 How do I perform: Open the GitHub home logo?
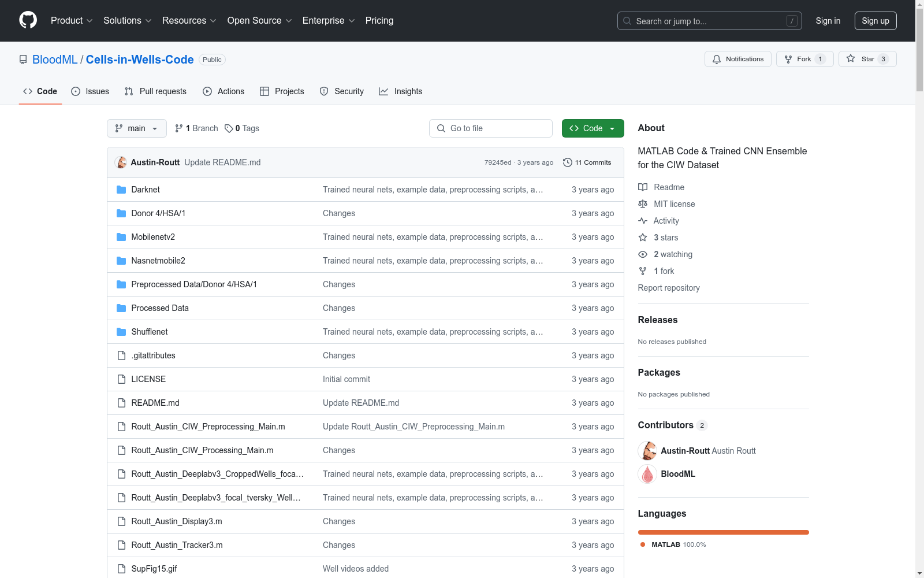pos(28,20)
